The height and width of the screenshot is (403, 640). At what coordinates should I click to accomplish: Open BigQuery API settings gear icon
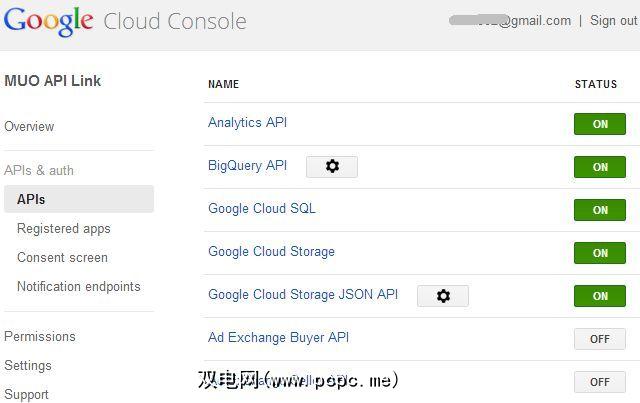[332, 167]
